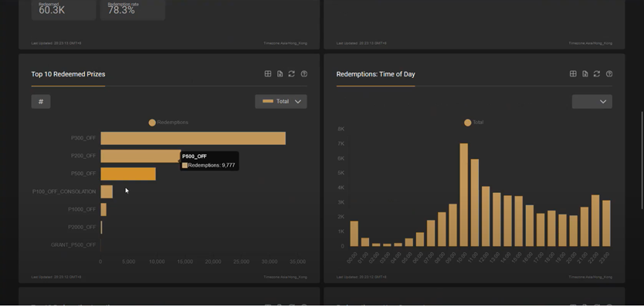Click the P200_OFF axis label
Image resolution: width=644 pixels, height=307 pixels.
pyautogui.click(x=83, y=156)
